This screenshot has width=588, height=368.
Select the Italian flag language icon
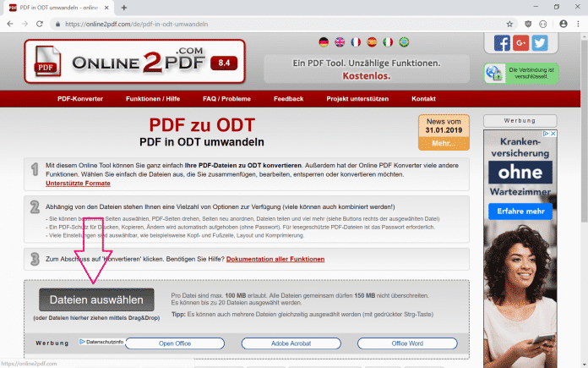click(388, 41)
